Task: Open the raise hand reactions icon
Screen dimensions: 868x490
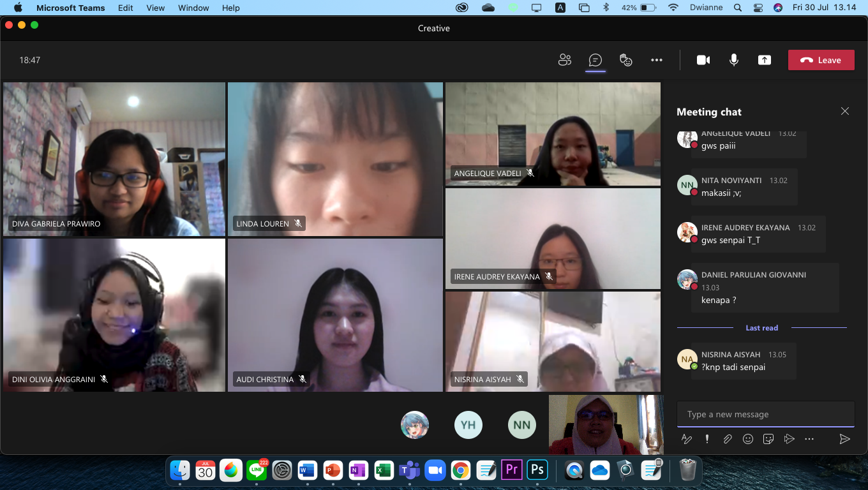Action: tap(626, 60)
